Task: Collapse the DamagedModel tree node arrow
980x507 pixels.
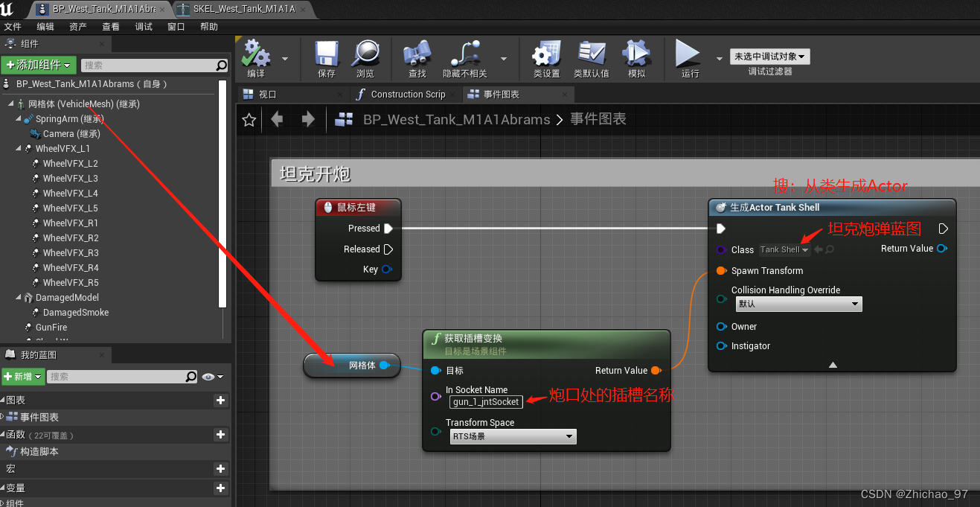Action: (19, 297)
